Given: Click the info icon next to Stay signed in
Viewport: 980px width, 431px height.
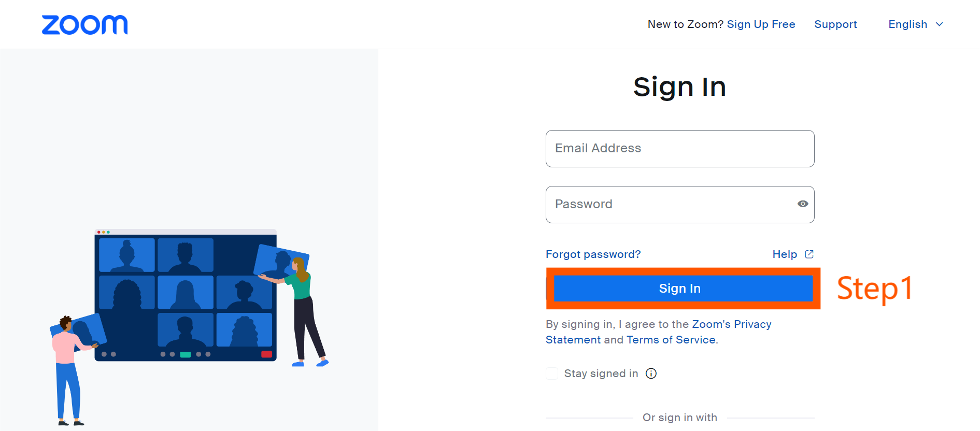Looking at the screenshot, I should click(651, 373).
